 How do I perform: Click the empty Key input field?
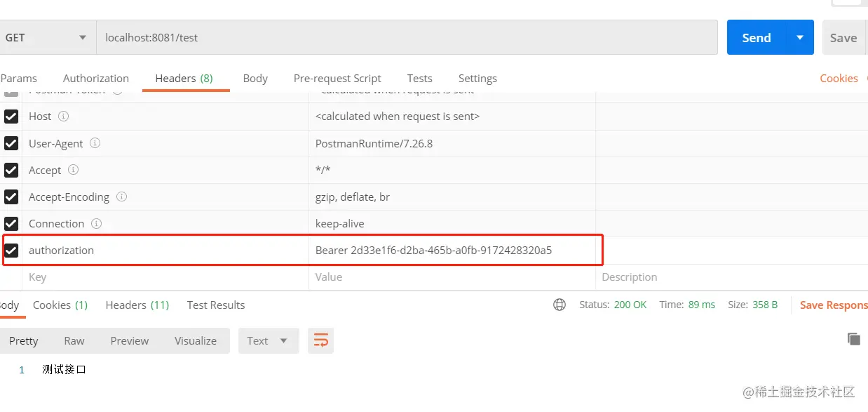(x=165, y=277)
